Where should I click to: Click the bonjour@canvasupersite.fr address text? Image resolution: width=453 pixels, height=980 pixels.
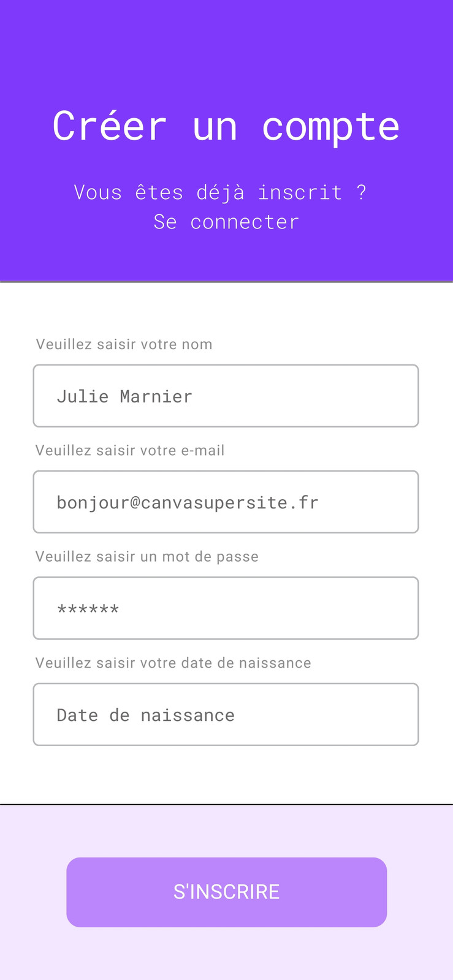[x=188, y=503]
